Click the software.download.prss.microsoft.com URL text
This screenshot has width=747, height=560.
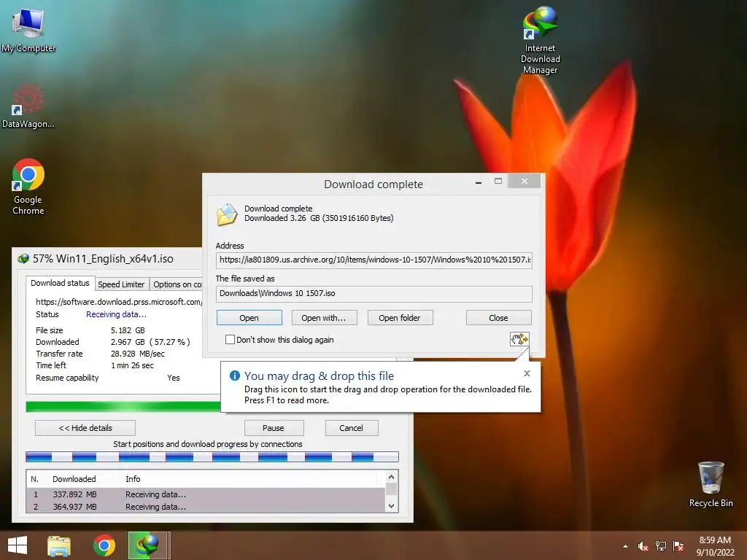(119, 302)
